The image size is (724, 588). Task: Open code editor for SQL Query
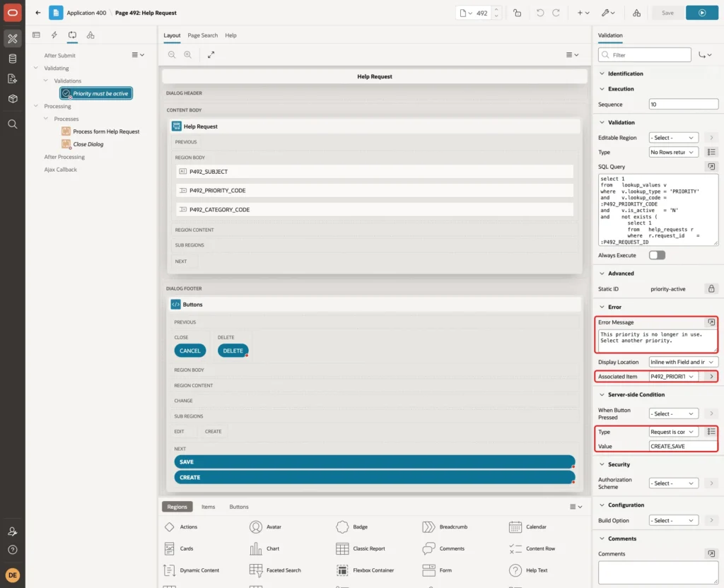(711, 167)
